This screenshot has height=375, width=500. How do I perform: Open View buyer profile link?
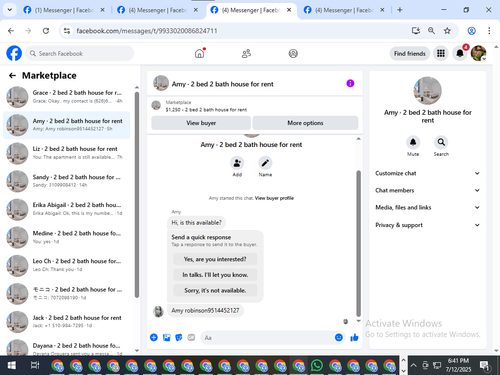[x=274, y=198]
